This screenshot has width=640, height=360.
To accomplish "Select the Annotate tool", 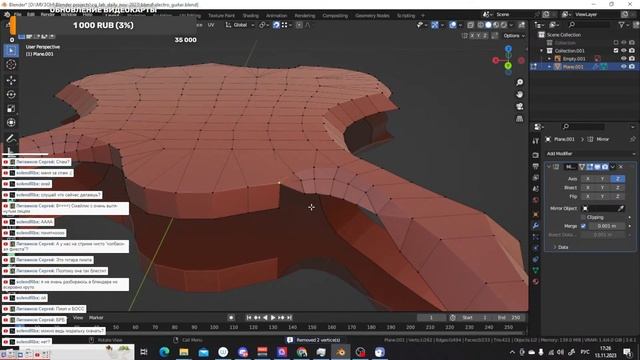I will tap(11, 139).
